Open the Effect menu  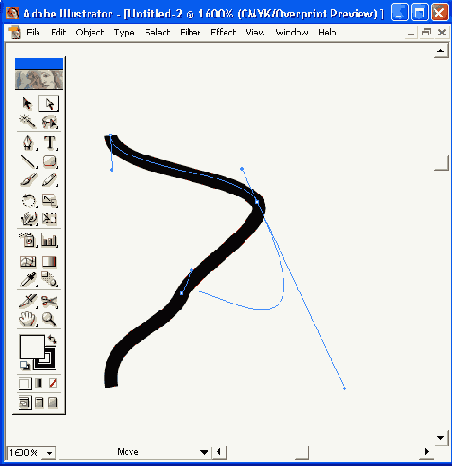[x=223, y=32]
